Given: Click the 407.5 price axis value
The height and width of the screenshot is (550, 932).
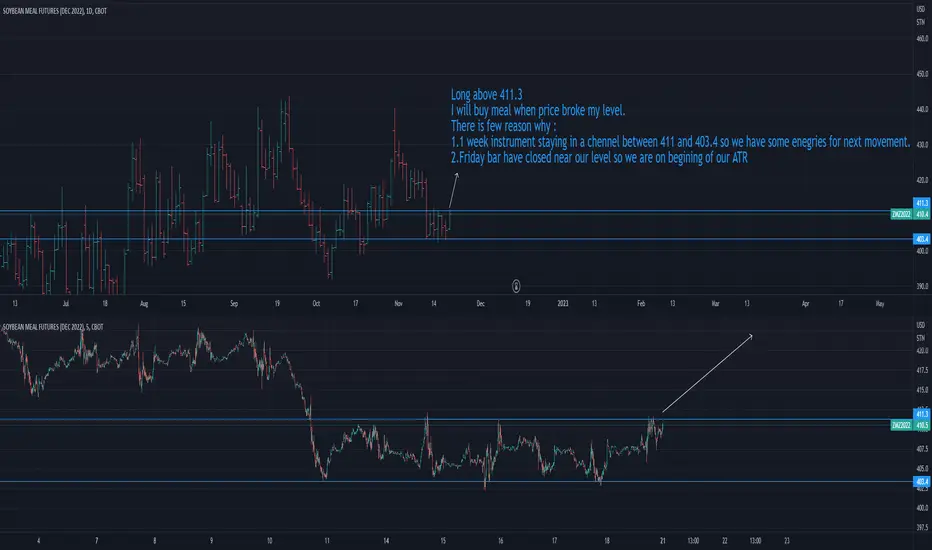Looking at the screenshot, I should [922, 449].
